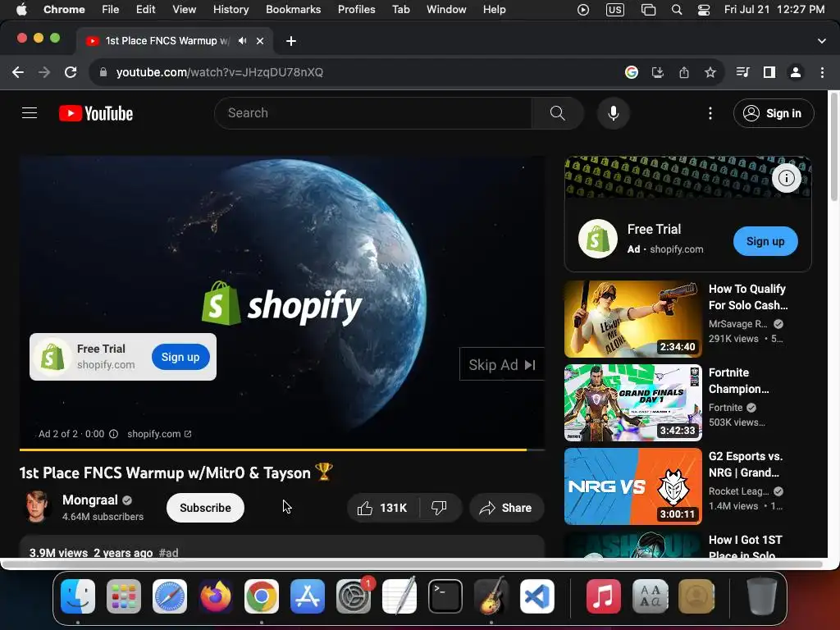The width and height of the screenshot is (840, 630).
Task: Focus the YouTube search field
Action: (373, 113)
